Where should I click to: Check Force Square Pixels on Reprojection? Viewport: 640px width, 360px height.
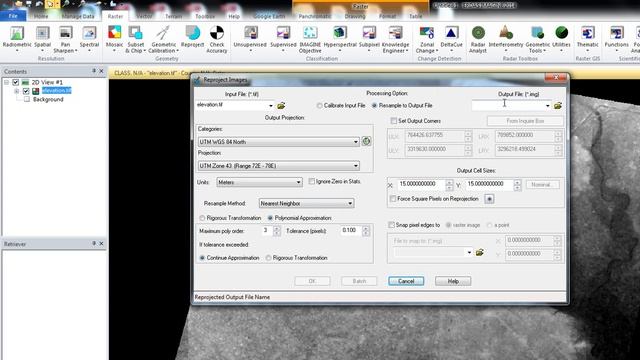(x=393, y=199)
